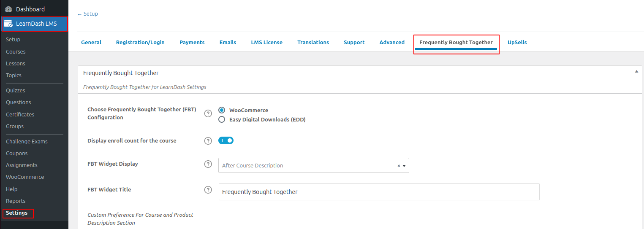Click help icon beside FBT Configuration

tap(208, 113)
